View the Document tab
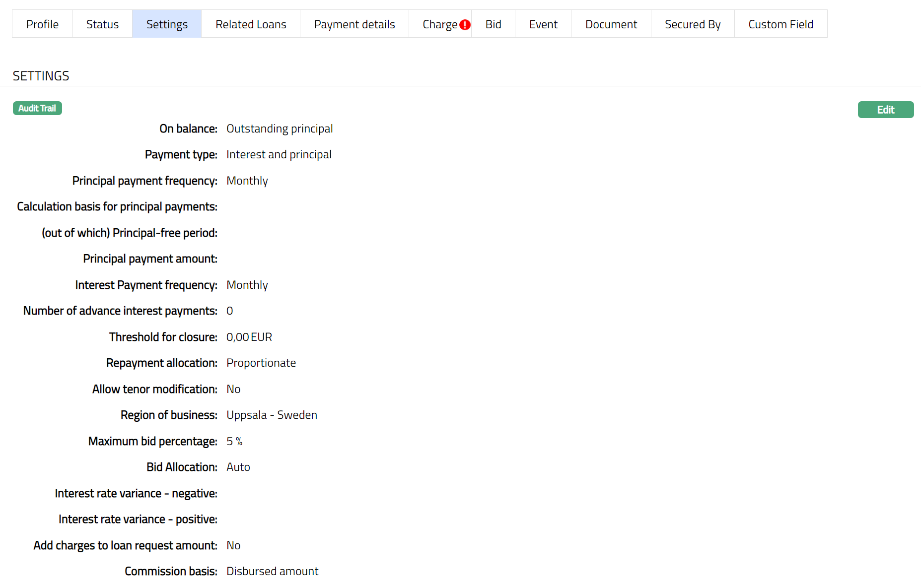The width and height of the screenshot is (921, 588). [611, 24]
